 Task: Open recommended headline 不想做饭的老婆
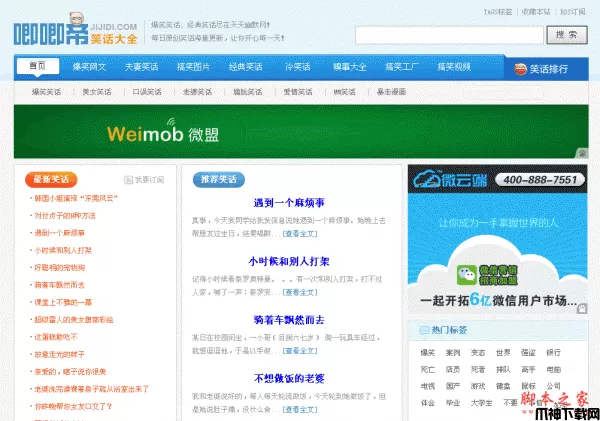click(289, 379)
